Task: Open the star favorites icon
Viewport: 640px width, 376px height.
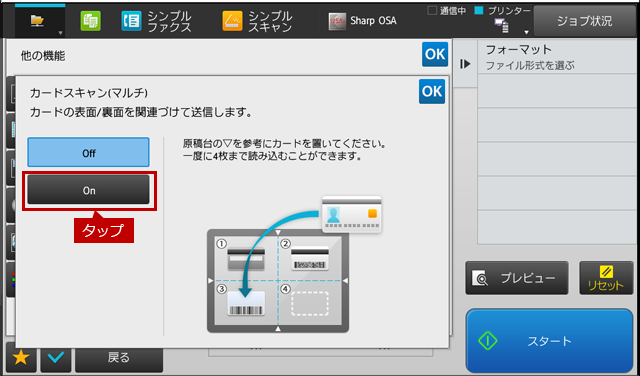Action: (x=21, y=358)
